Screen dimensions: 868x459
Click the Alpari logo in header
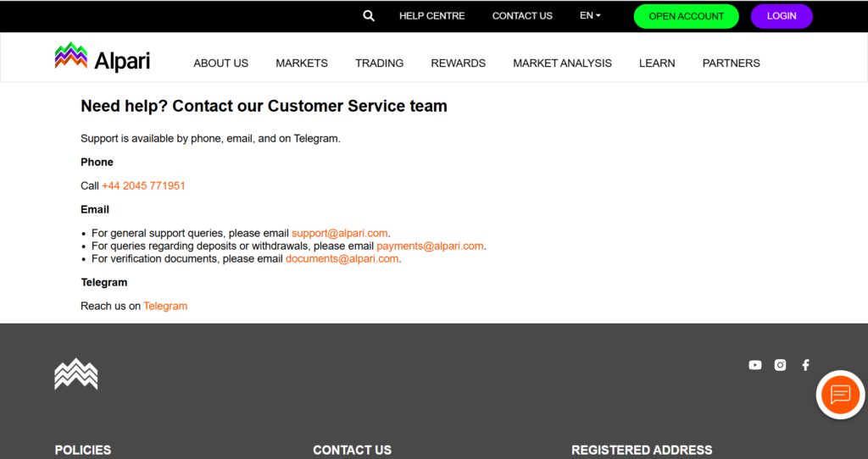103,57
